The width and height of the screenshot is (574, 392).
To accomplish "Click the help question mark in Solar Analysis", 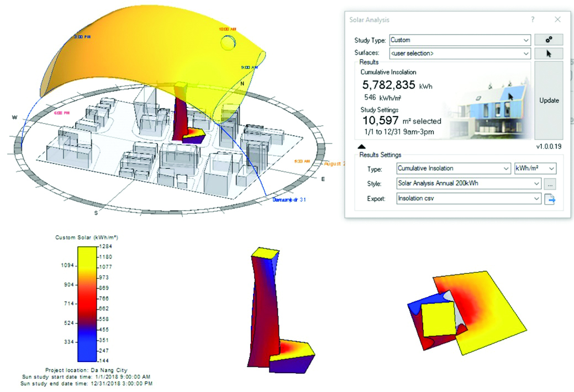I will coord(533,19).
